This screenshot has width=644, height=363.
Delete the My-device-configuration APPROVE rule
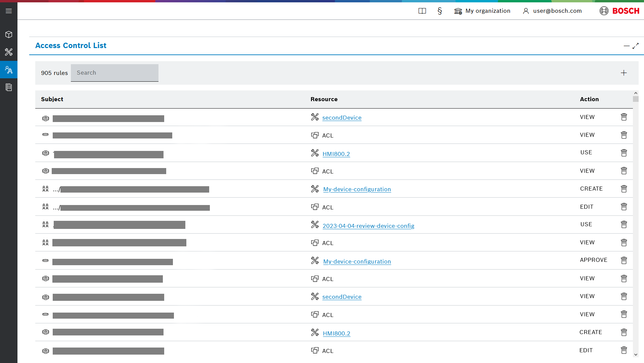(624, 260)
